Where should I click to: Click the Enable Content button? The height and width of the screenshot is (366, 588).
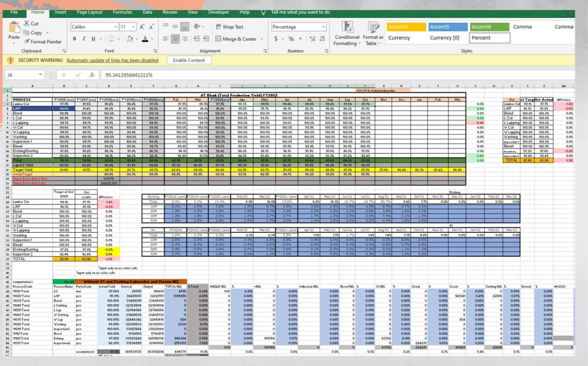pos(189,60)
